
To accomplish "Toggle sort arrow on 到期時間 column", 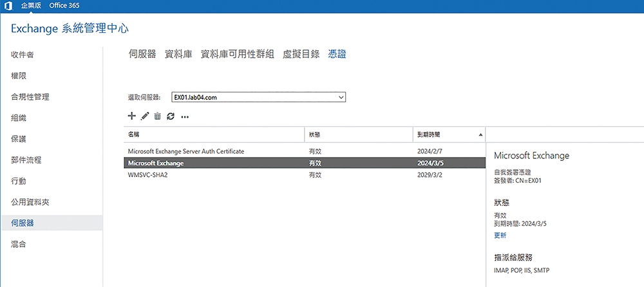I will (480, 134).
